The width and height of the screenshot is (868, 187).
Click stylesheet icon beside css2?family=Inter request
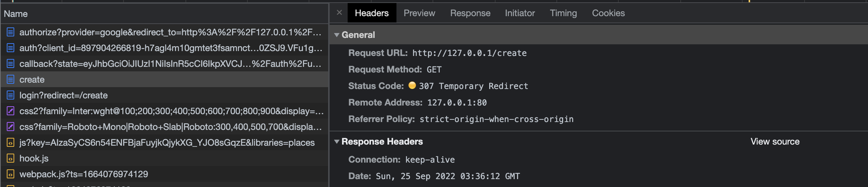pos(11,111)
